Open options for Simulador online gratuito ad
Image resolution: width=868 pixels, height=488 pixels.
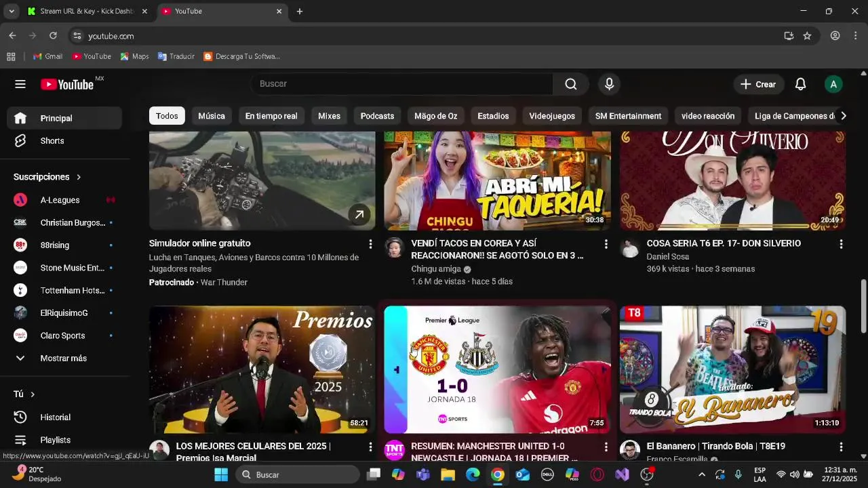pyautogui.click(x=370, y=244)
